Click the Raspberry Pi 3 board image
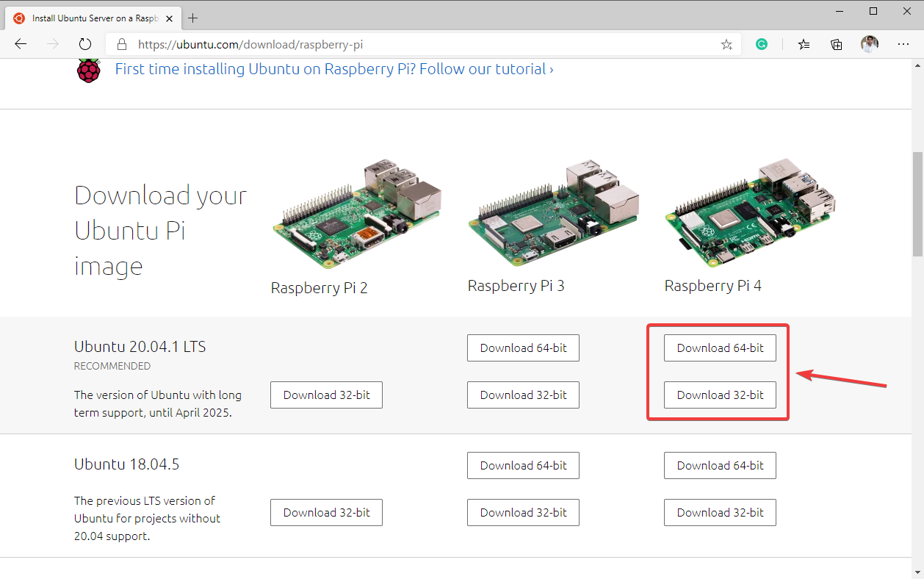Image resolution: width=924 pixels, height=579 pixels. click(552, 213)
